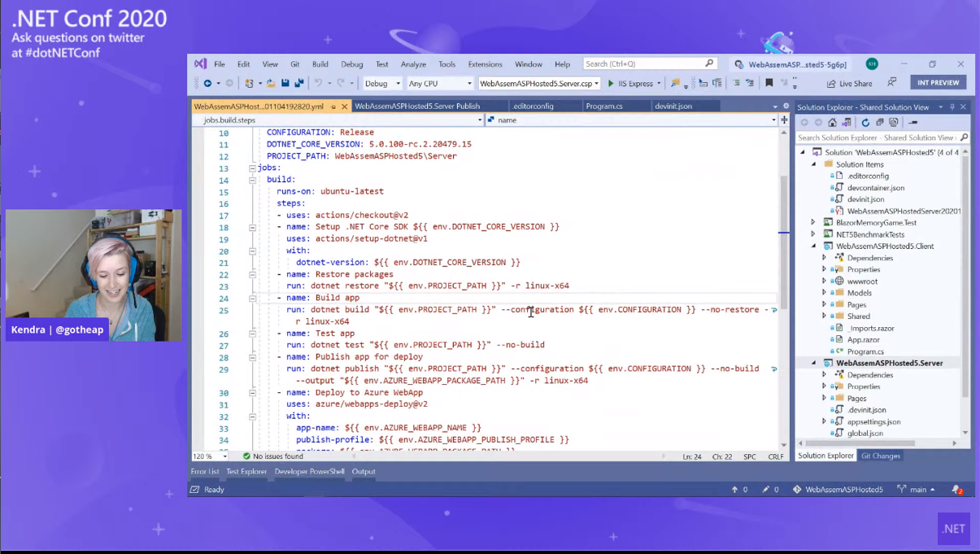Click the feedback person icon
Viewport: 980px width, 554px height.
pos(892,82)
